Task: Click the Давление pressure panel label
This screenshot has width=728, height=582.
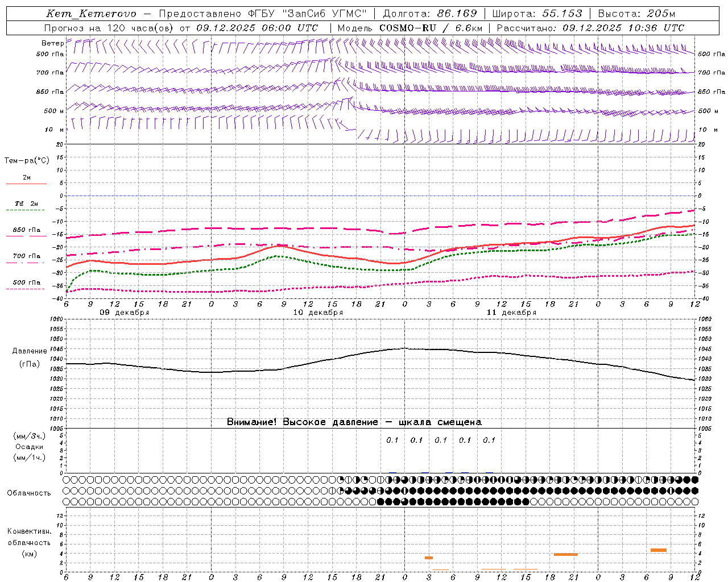Action: [x=30, y=351]
